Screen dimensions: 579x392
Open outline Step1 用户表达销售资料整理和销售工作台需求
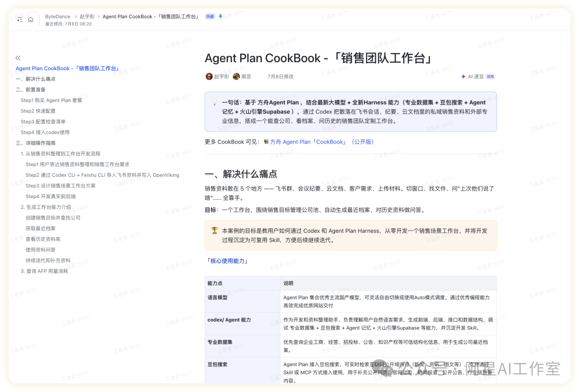click(78, 164)
